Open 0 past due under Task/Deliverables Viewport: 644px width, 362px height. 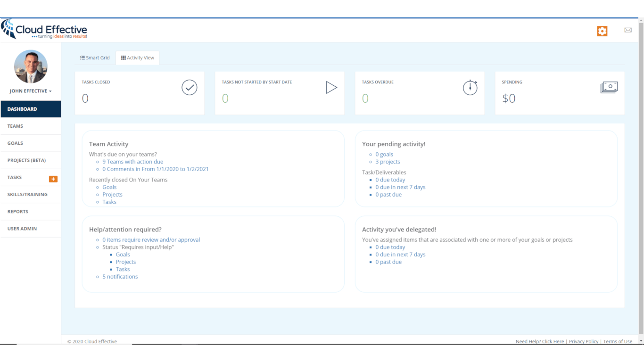[x=388, y=195]
